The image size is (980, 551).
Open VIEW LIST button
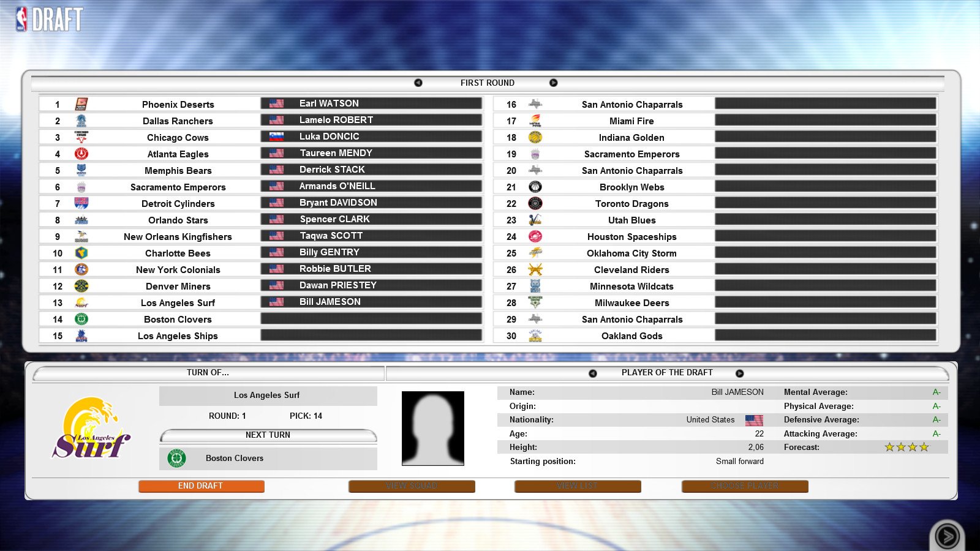tap(577, 486)
